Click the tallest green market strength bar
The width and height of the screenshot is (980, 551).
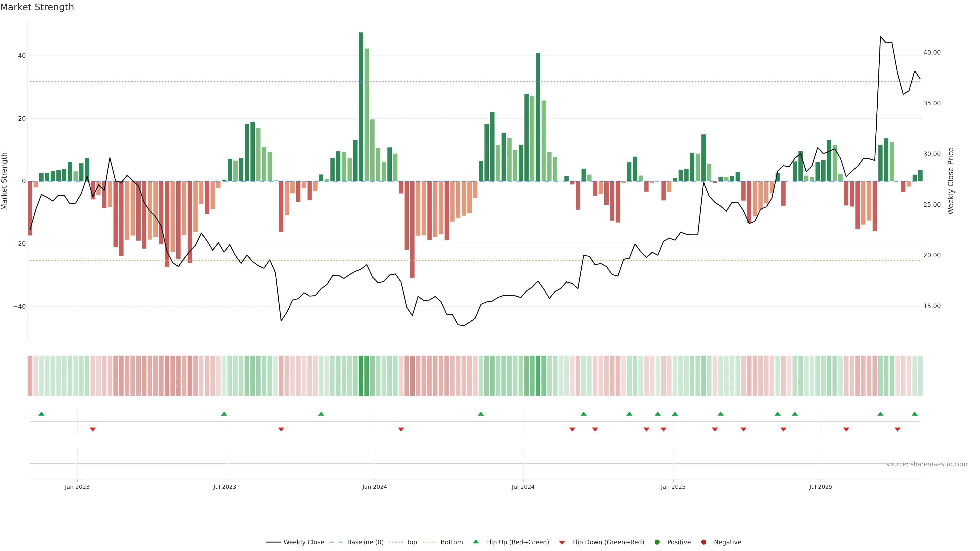click(x=361, y=106)
